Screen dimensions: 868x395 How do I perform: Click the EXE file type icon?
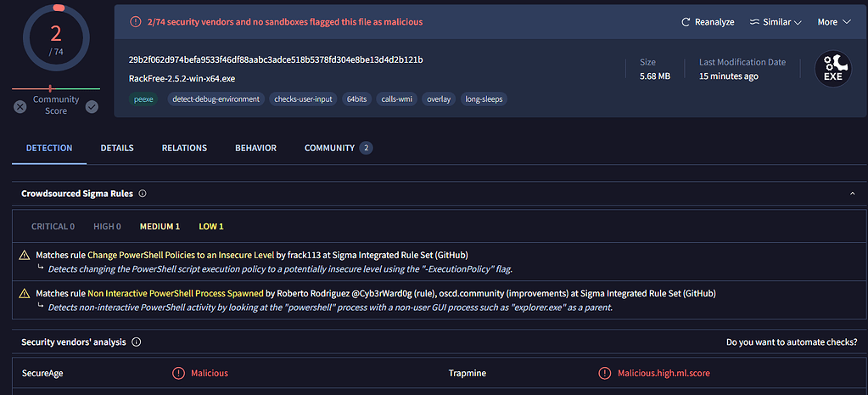coord(832,69)
